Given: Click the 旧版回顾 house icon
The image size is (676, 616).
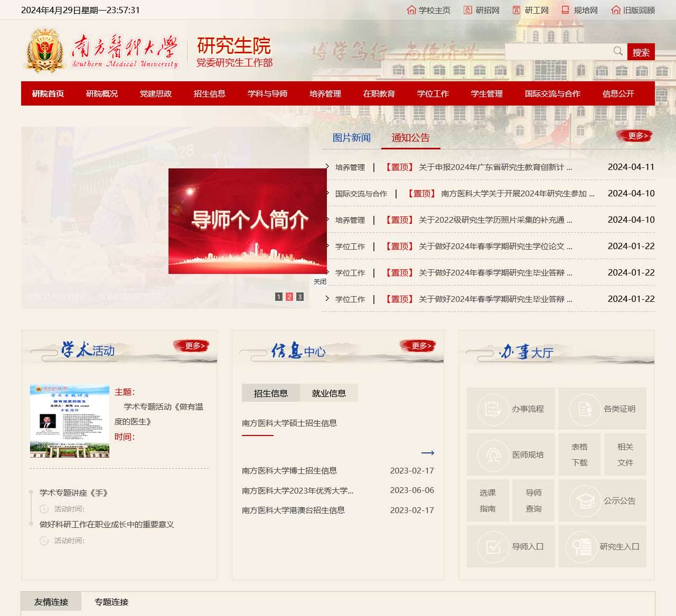Looking at the screenshot, I should click(x=615, y=10).
